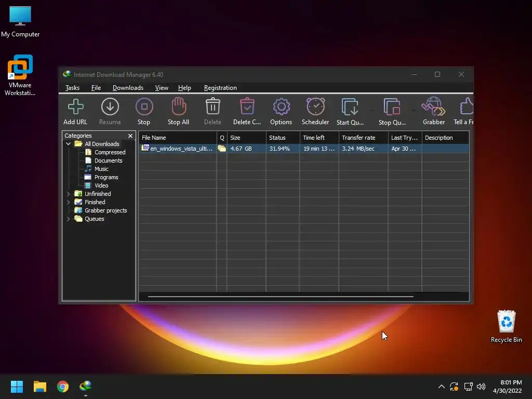The height and width of the screenshot is (399, 532).
Task: Open File Explorer from the taskbar
Action: 39,387
